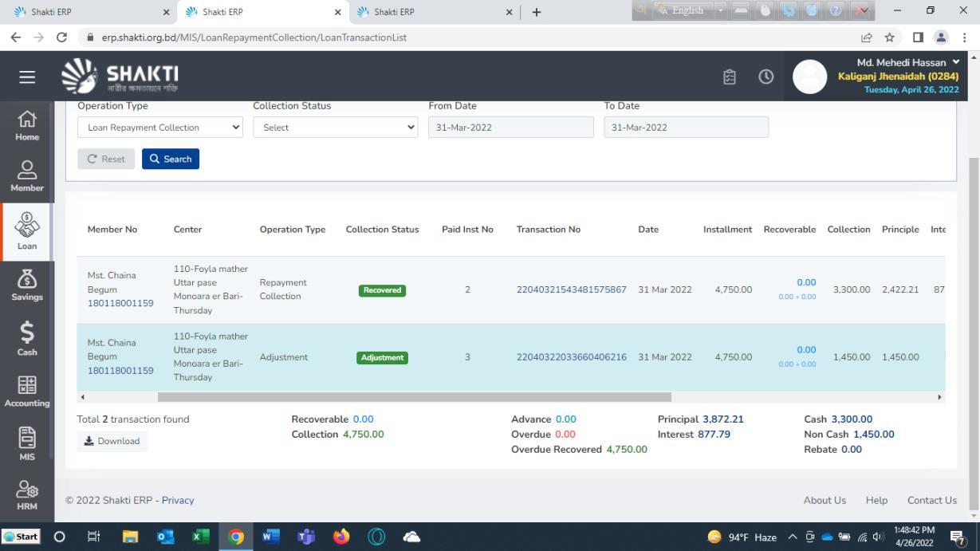Open Home in the sidebar
The width and height of the screenshot is (980, 551).
pos(27,126)
